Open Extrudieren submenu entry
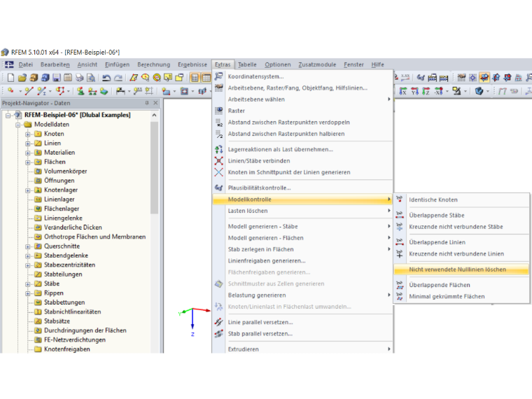This screenshot has height=399, width=532. pos(302,349)
